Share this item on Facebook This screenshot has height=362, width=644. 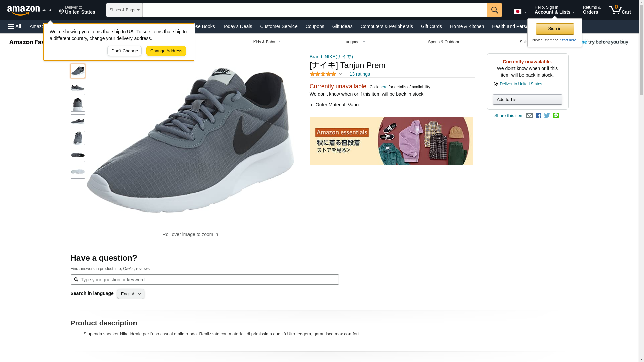tap(538, 116)
